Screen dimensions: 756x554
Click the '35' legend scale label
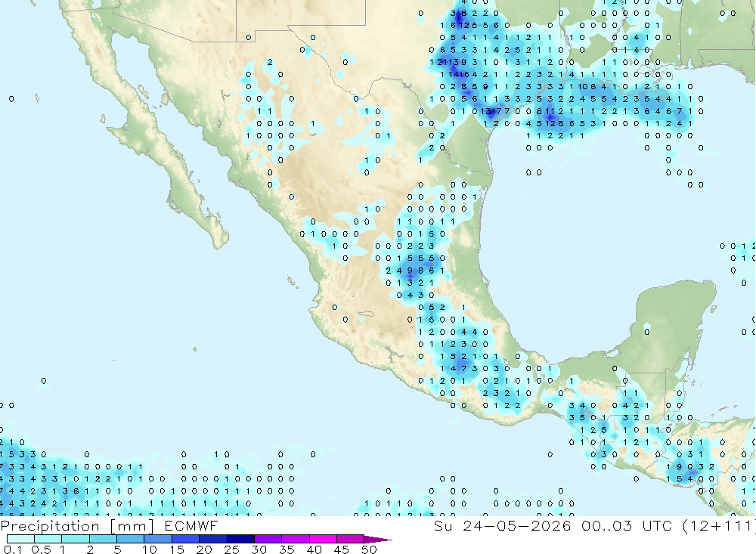click(287, 549)
